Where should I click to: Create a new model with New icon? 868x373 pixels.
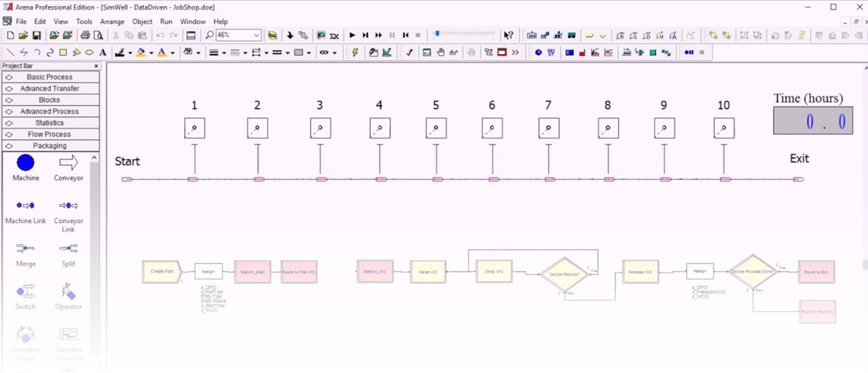[x=10, y=35]
